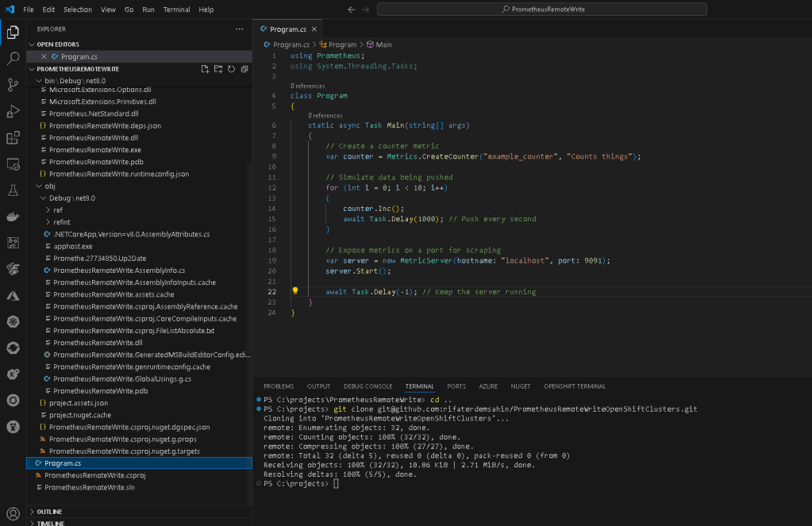Open the Edit menu
This screenshot has height=526, width=812.
(48, 10)
